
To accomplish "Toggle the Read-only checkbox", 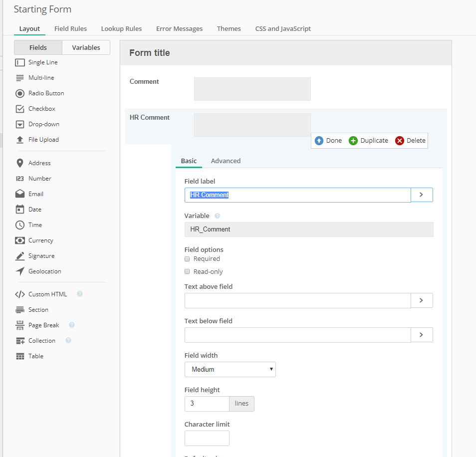I will [x=187, y=272].
